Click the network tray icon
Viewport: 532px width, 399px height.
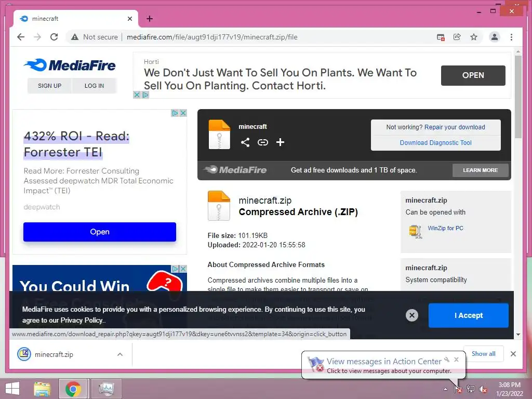(471, 389)
